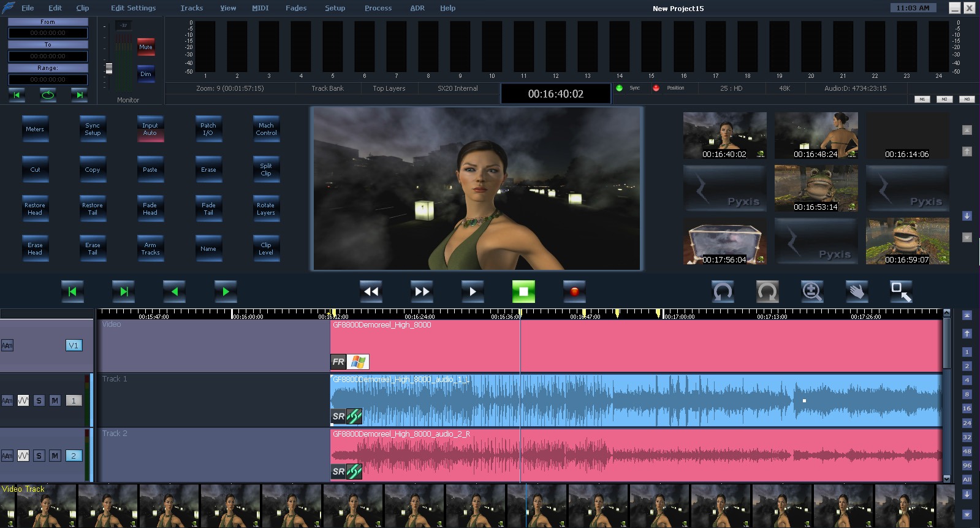The width and height of the screenshot is (980, 528).
Task: Select the hand grab tool
Action: click(857, 291)
